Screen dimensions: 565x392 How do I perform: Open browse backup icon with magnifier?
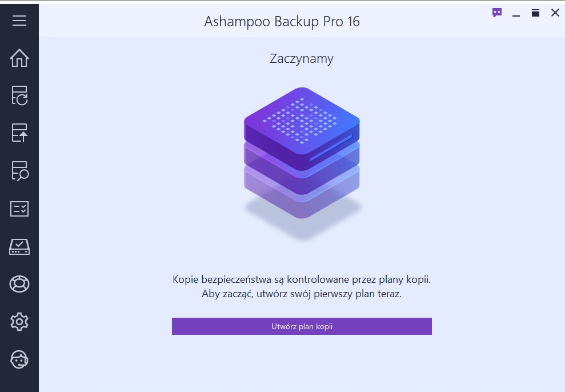coord(19,171)
